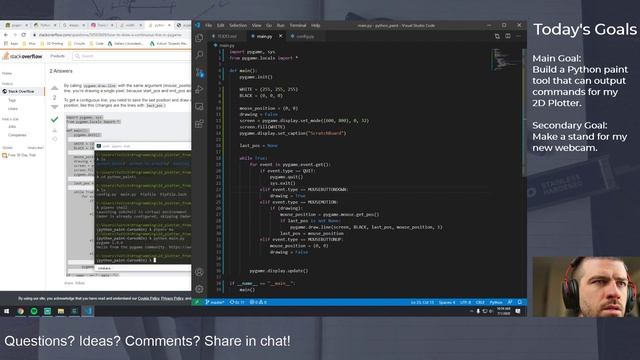Open the 3D Printing bookmark folder
640x360 pixels.
click(52, 43)
